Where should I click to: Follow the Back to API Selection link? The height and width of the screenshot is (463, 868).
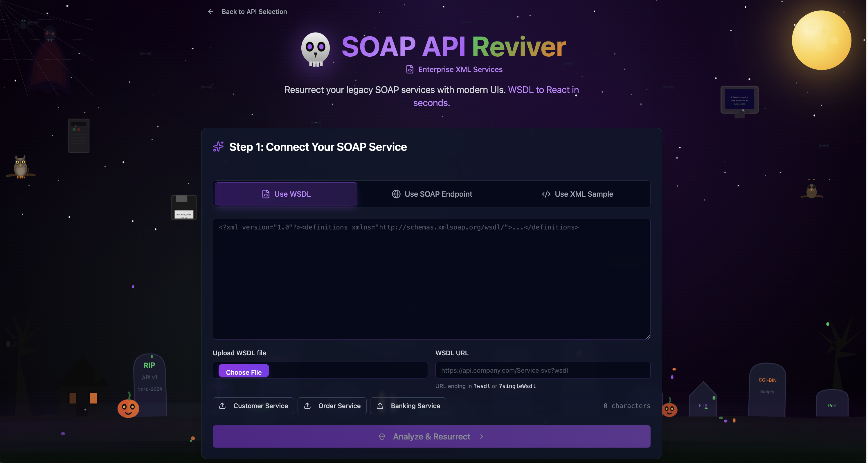[x=254, y=12]
